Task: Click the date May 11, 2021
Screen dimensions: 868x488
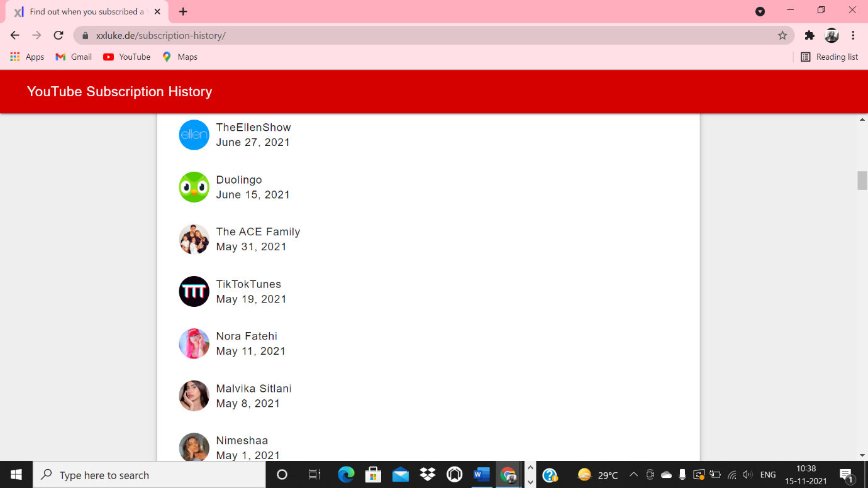Action: click(250, 351)
